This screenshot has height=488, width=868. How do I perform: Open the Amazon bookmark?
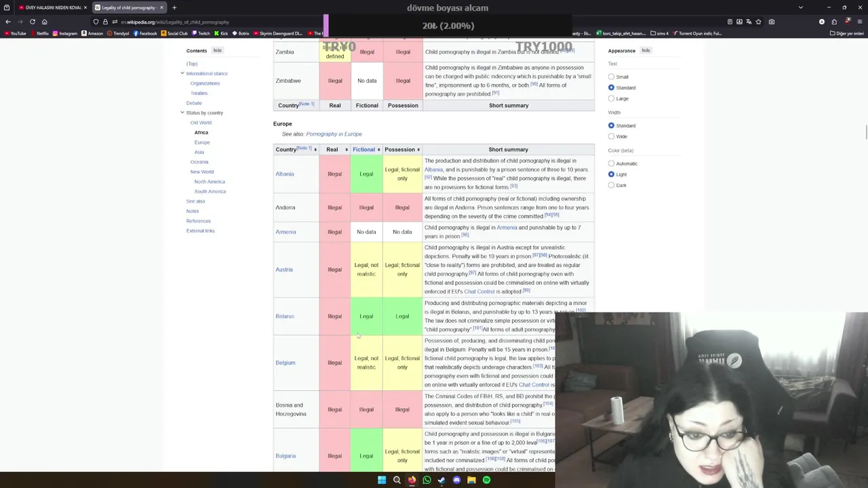tap(92, 33)
